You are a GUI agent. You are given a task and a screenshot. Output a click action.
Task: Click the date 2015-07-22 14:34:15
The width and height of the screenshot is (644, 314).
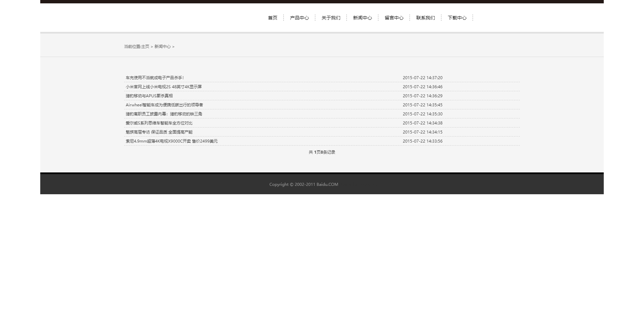[423, 132]
